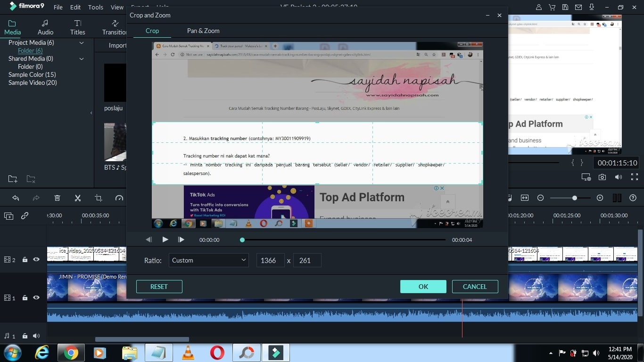This screenshot has width=644, height=362.
Task: Take snapshot with the camera icon
Action: [602, 177]
